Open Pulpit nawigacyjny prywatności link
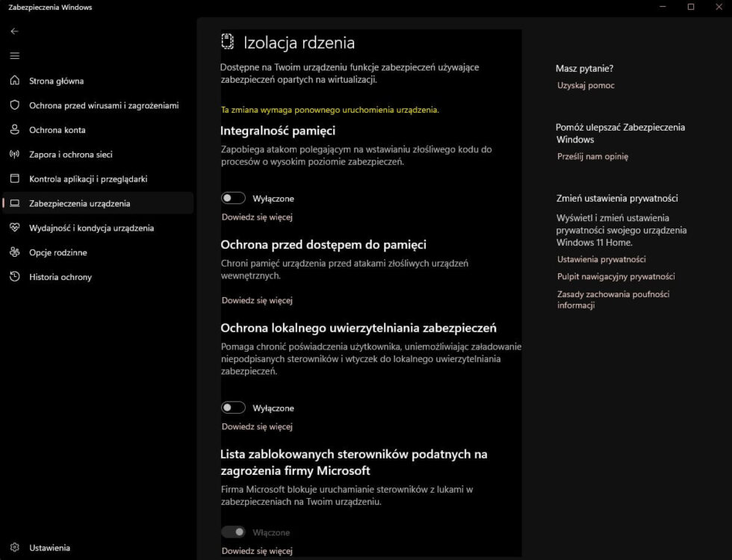Image resolution: width=732 pixels, height=560 pixels. pyautogui.click(x=615, y=277)
